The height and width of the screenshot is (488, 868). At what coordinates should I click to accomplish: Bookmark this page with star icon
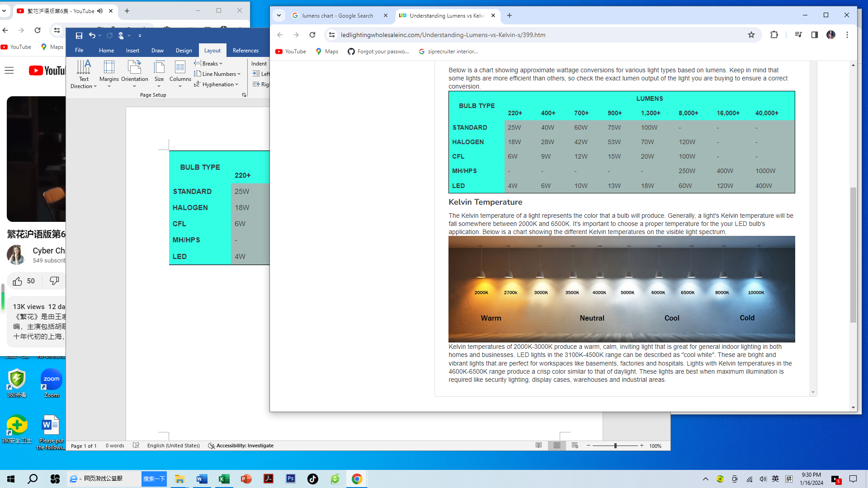[751, 35]
